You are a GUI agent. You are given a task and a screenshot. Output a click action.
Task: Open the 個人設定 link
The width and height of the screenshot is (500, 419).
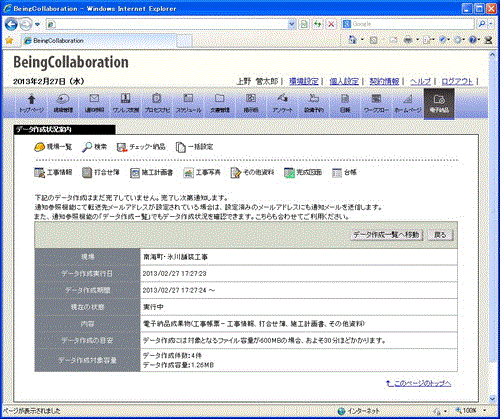344,81
